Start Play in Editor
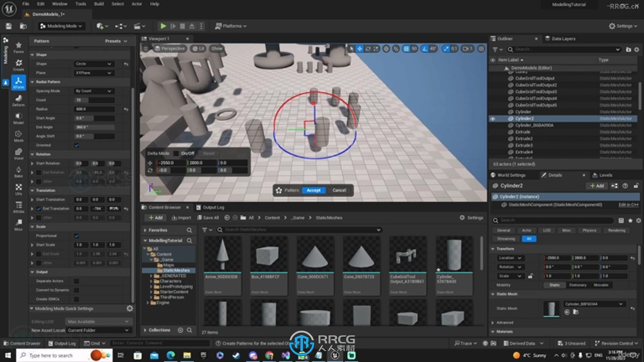 [x=163, y=26]
